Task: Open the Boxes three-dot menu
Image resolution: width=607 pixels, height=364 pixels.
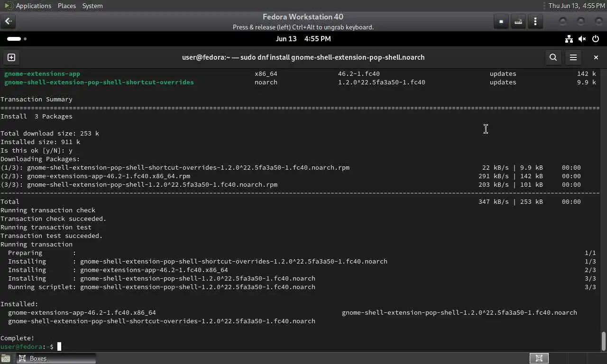Action: coord(535,21)
